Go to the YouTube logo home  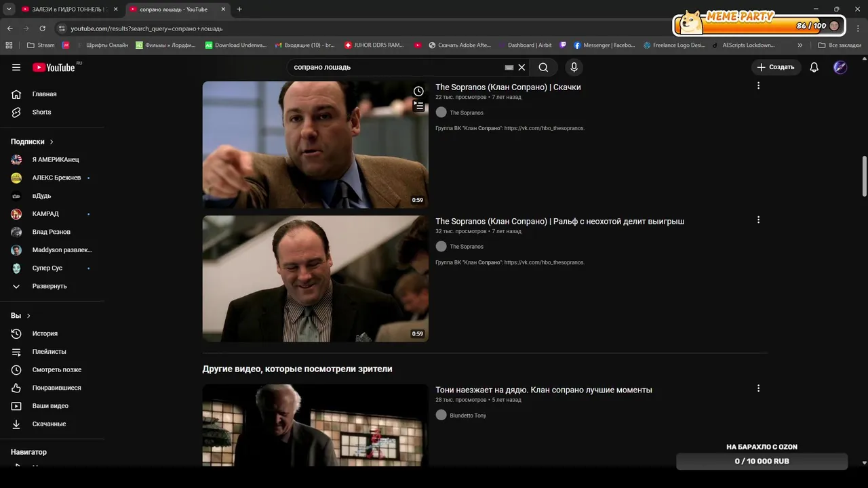click(x=54, y=67)
